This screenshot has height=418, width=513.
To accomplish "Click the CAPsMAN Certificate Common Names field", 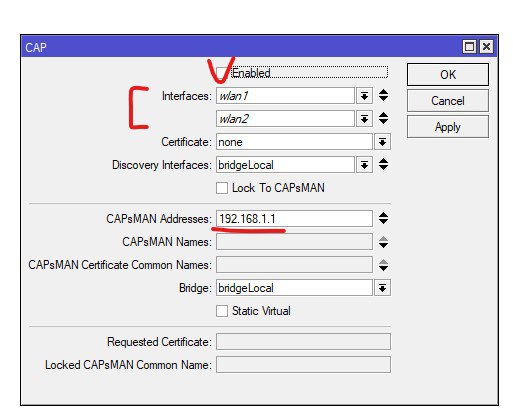I will [x=294, y=265].
